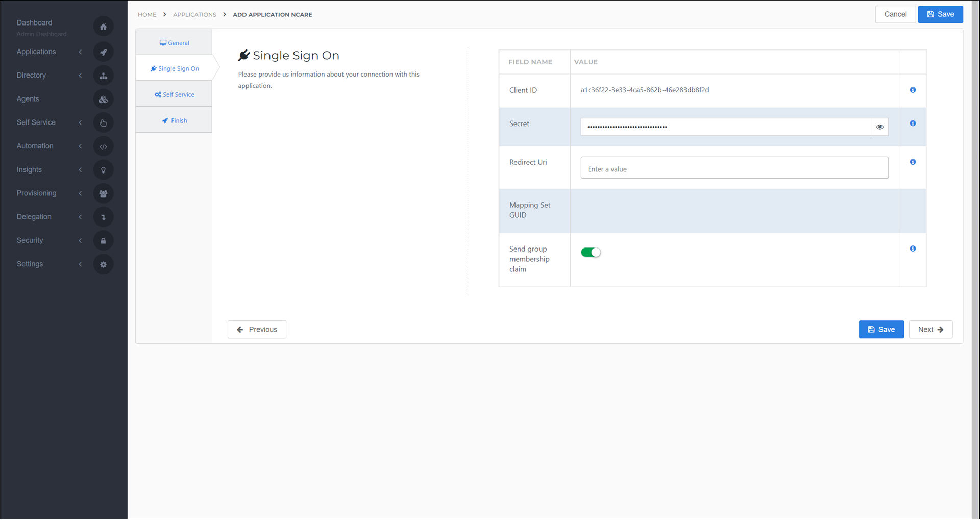This screenshot has width=980, height=520.
Task: Expand the Applications sidebar menu chevron
Action: click(80, 52)
